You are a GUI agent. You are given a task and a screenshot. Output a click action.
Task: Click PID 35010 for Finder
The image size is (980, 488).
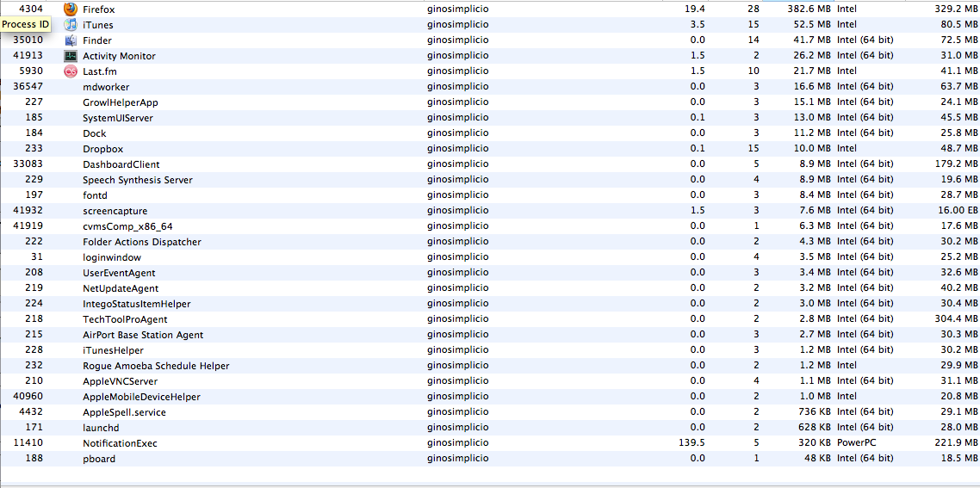coord(28,40)
